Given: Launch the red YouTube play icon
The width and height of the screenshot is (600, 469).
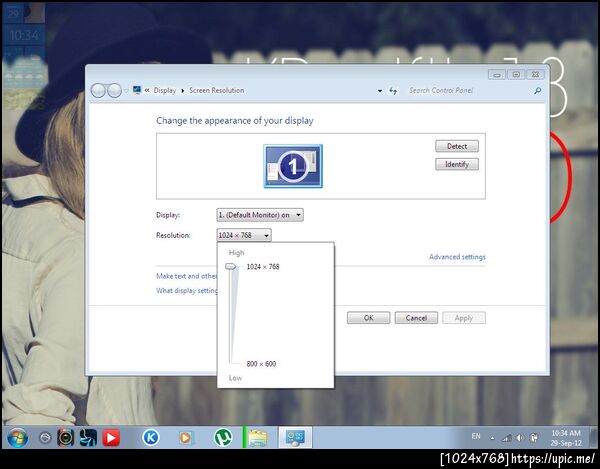Looking at the screenshot, I should (x=111, y=438).
